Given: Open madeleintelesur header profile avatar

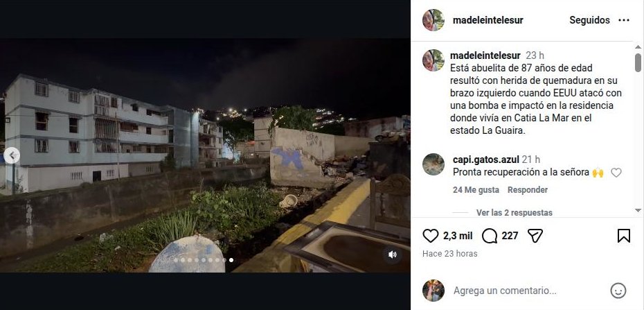Looking at the screenshot, I should 433,19.
